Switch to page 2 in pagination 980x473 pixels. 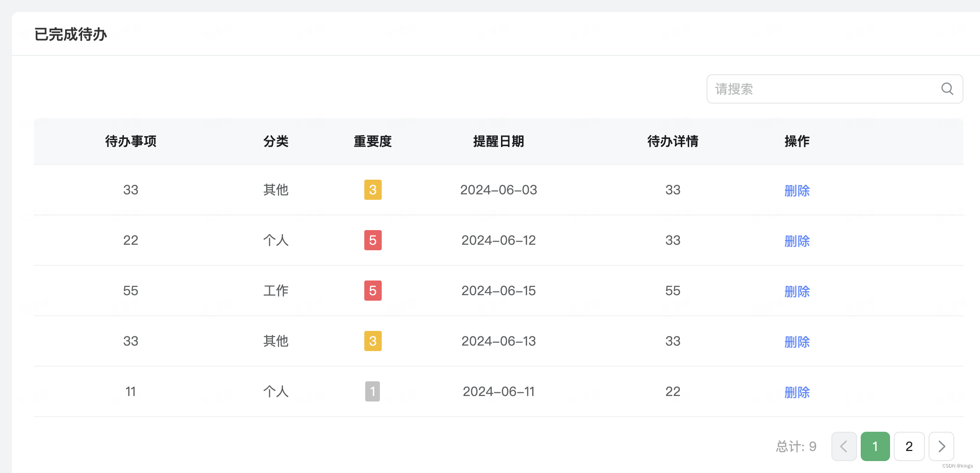[909, 446]
